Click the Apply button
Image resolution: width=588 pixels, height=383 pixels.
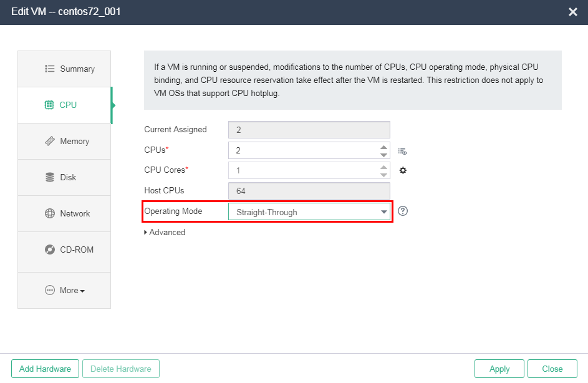[x=499, y=369]
